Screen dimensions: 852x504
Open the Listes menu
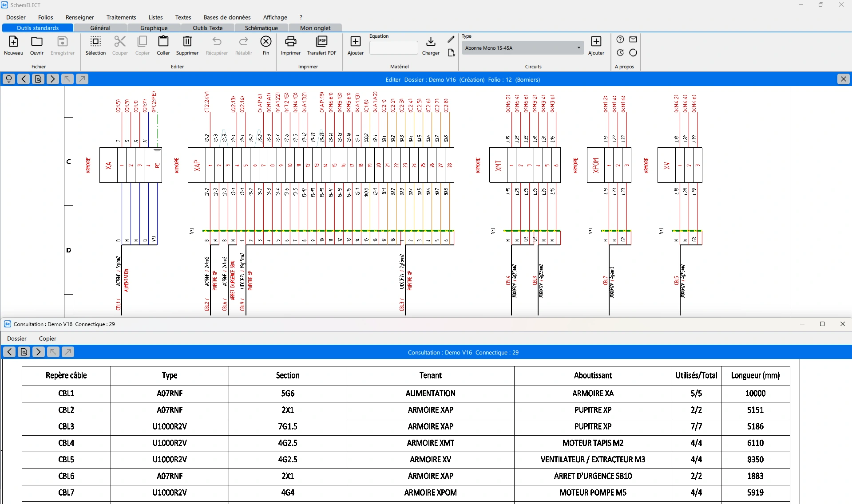(155, 17)
